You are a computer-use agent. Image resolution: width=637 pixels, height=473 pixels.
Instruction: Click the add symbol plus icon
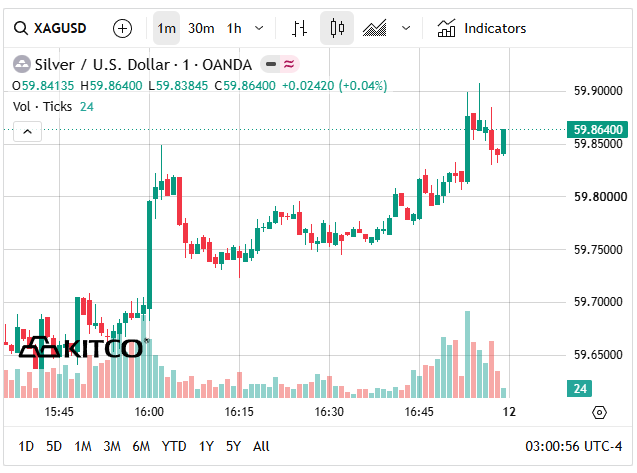coord(122,28)
